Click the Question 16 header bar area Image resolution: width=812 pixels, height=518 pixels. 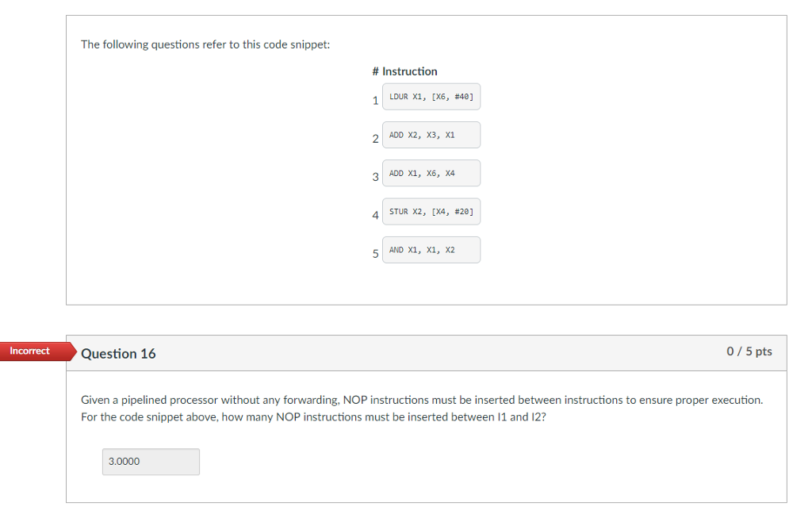pyautogui.click(x=426, y=353)
